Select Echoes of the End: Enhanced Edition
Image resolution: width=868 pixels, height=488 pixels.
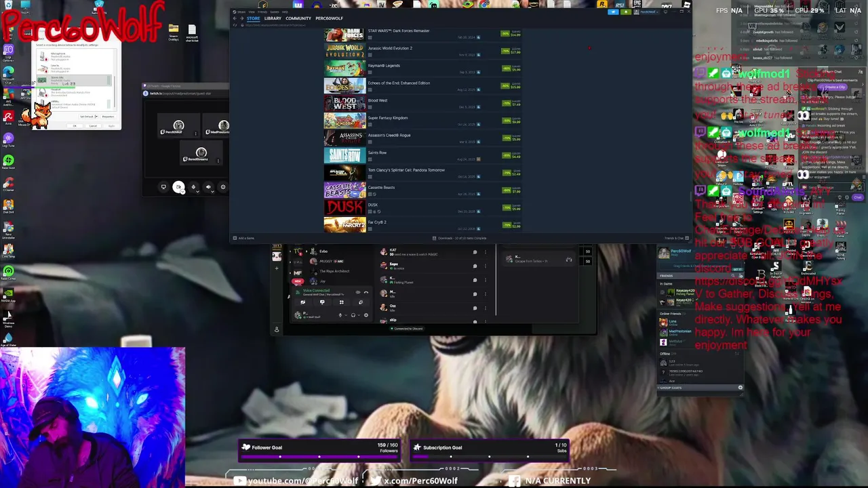(x=424, y=86)
